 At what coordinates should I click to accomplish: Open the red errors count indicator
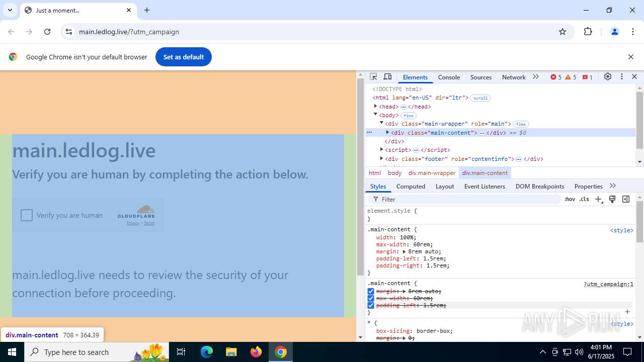point(556,77)
